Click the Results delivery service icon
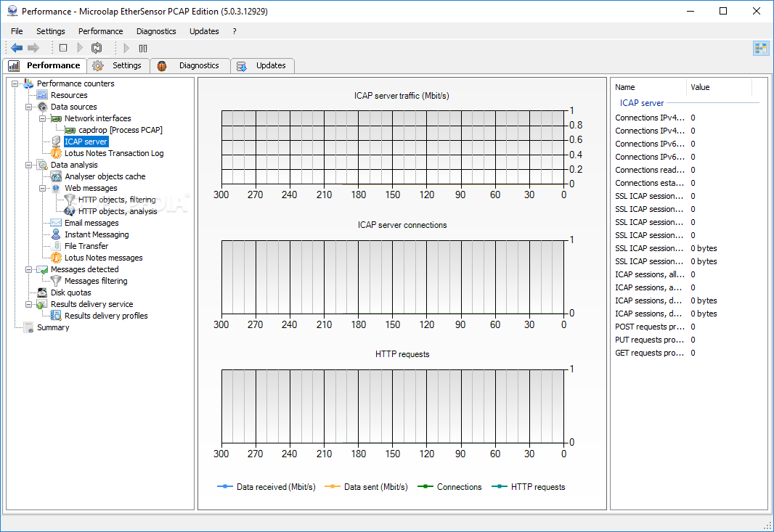This screenshot has width=774, height=532. pyautogui.click(x=42, y=304)
